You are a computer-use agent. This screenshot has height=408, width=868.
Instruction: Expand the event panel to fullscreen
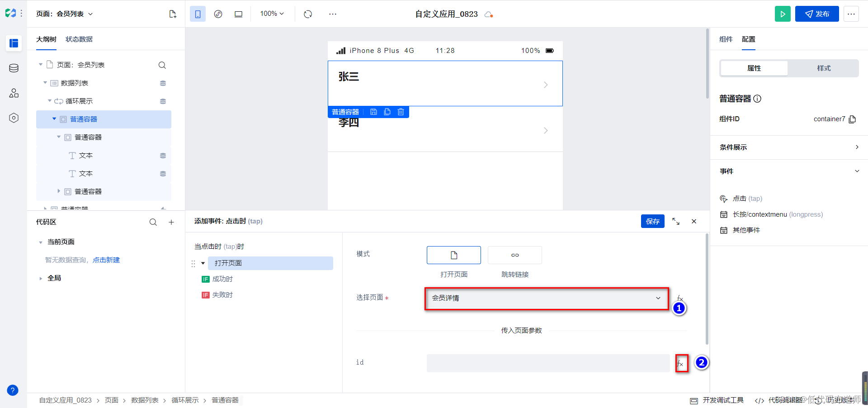(676, 221)
